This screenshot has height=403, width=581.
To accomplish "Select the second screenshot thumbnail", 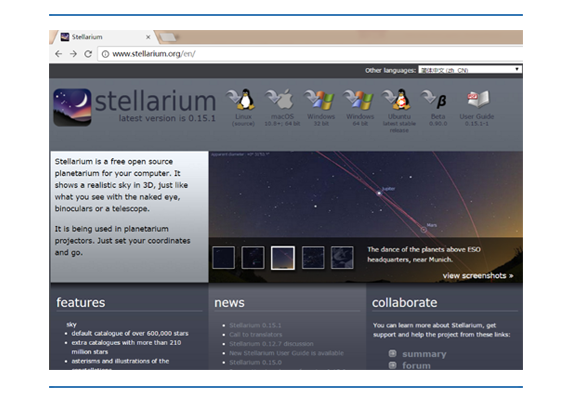I will click(253, 257).
